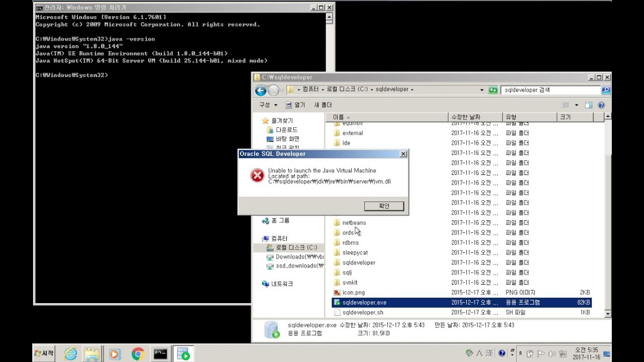Select the external folder
644x362 pixels.
348,133
